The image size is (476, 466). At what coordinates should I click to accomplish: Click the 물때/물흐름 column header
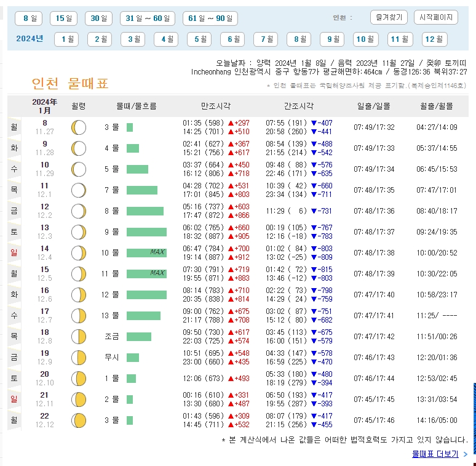click(137, 106)
